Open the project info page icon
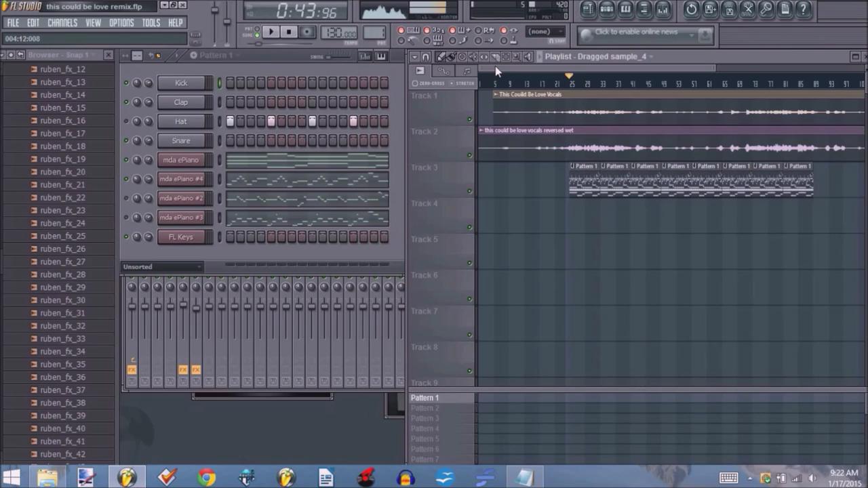The height and width of the screenshot is (488, 868). [x=785, y=9]
